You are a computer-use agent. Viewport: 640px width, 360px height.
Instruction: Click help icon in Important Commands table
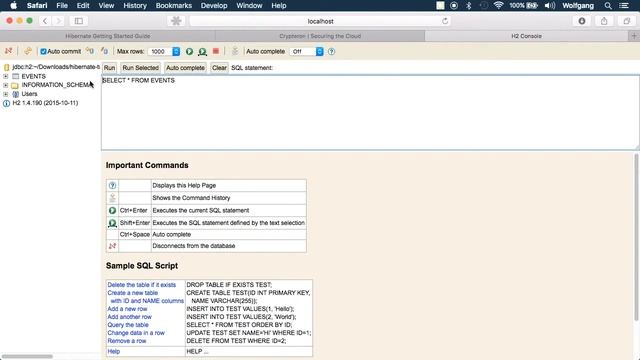pos(112,185)
